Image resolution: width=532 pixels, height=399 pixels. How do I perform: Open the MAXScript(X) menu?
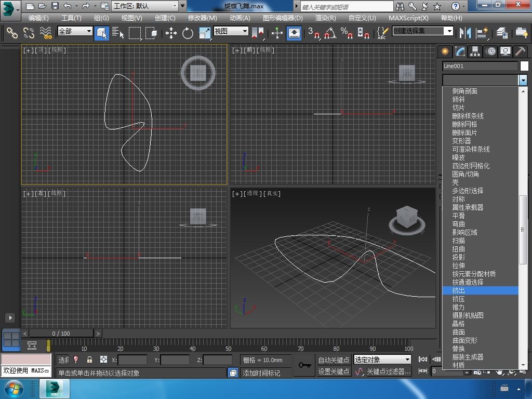pyautogui.click(x=408, y=18)
